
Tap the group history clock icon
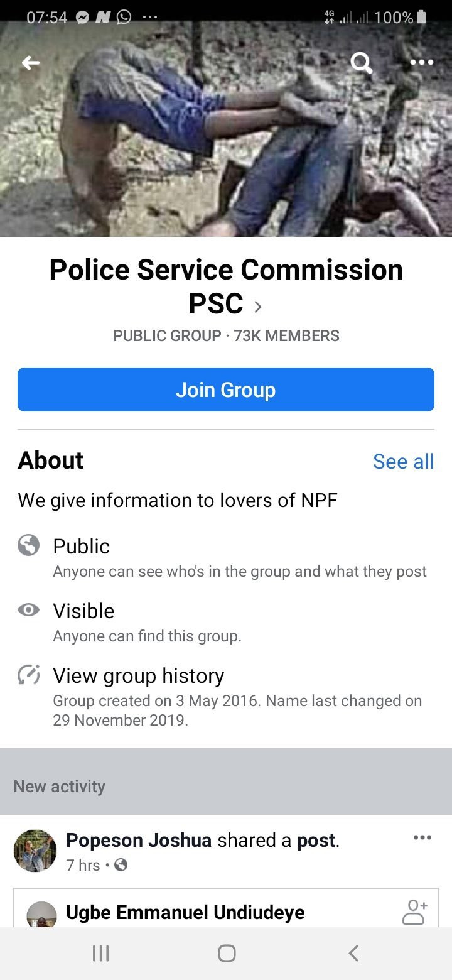[29, 675]
